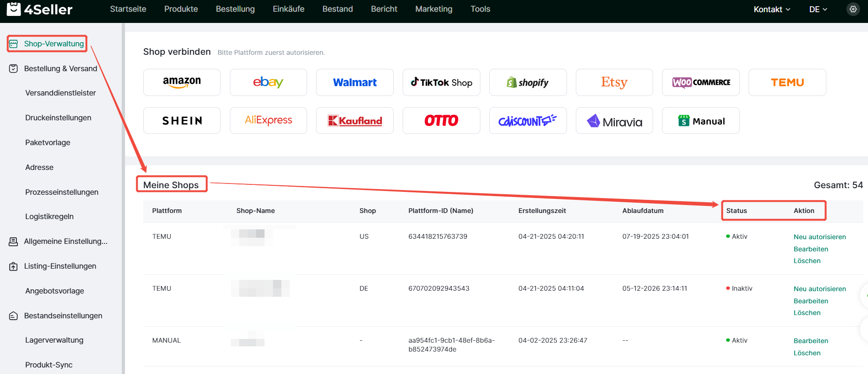This screenshot has height=374, width=868.
Task: Connect an Etsy shop
Action: pyautogui.click(x=614, y=82)
